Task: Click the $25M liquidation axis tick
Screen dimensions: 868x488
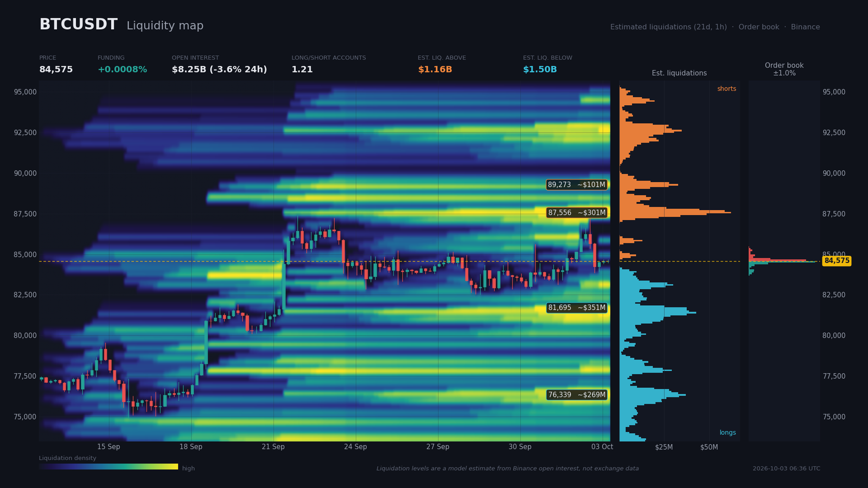Action: 664,447
